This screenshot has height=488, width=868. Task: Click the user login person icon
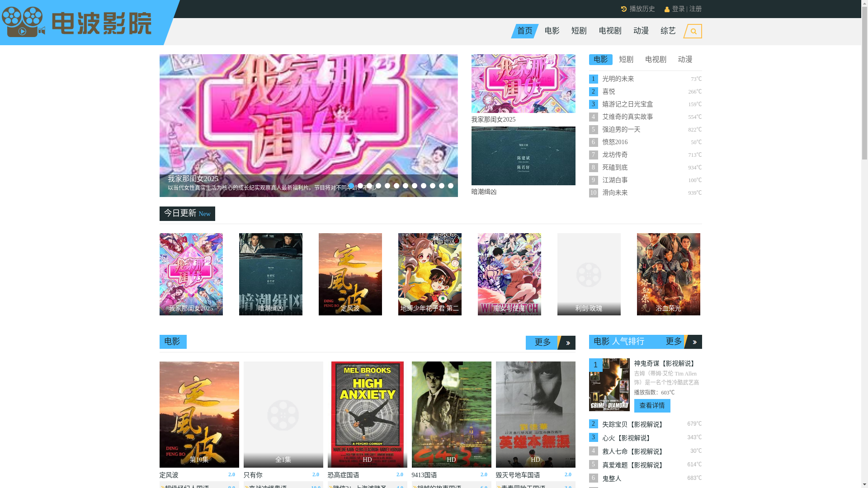coord(667,9)
